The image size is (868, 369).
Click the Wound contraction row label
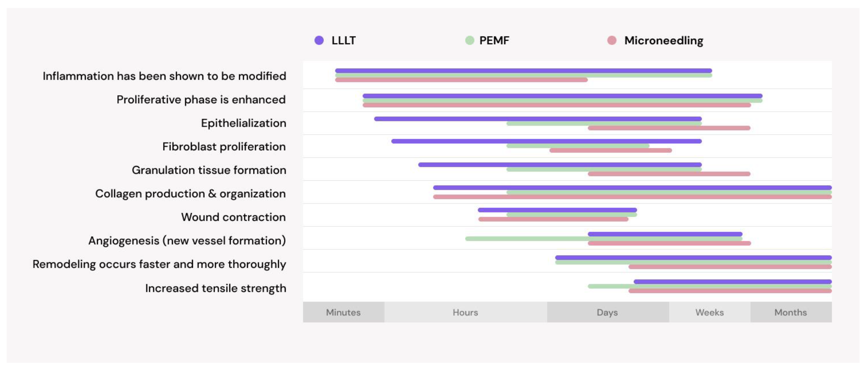(x=233, y=217)
